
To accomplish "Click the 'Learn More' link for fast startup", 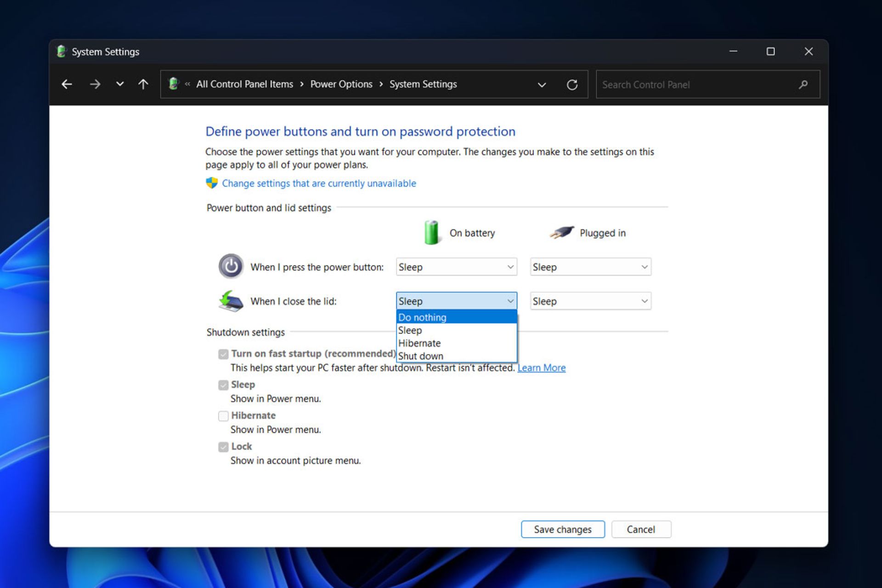I will point(541,367).
